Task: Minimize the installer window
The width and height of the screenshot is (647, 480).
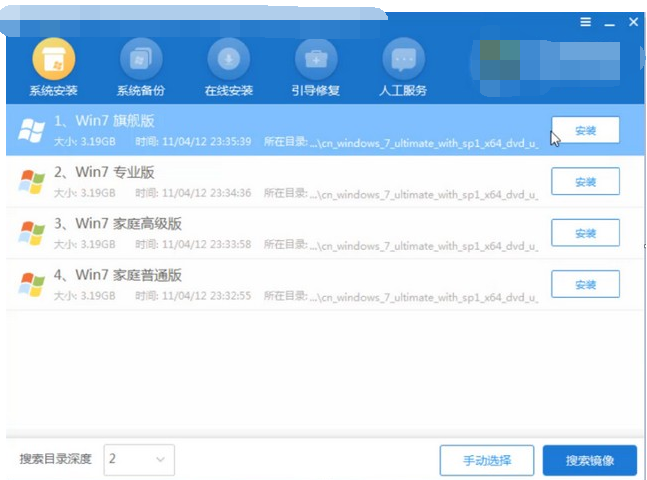Action: 609,25
